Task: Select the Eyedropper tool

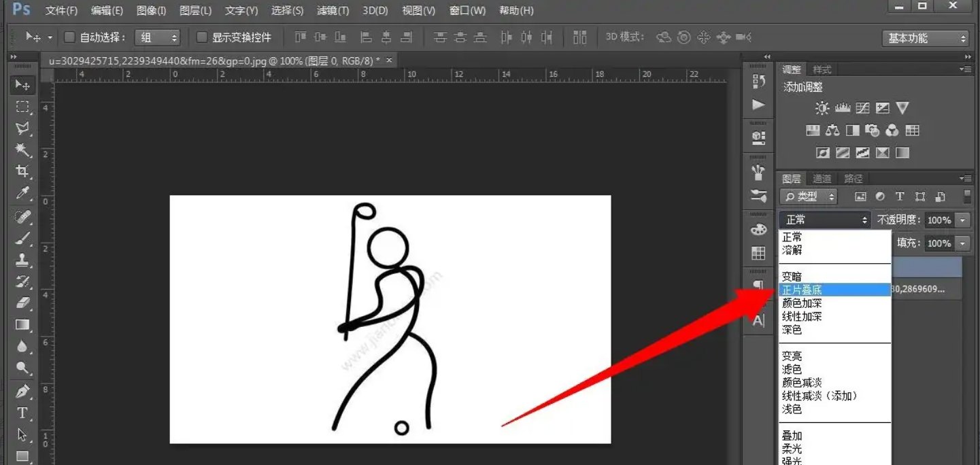Action: tap(22, 194)
